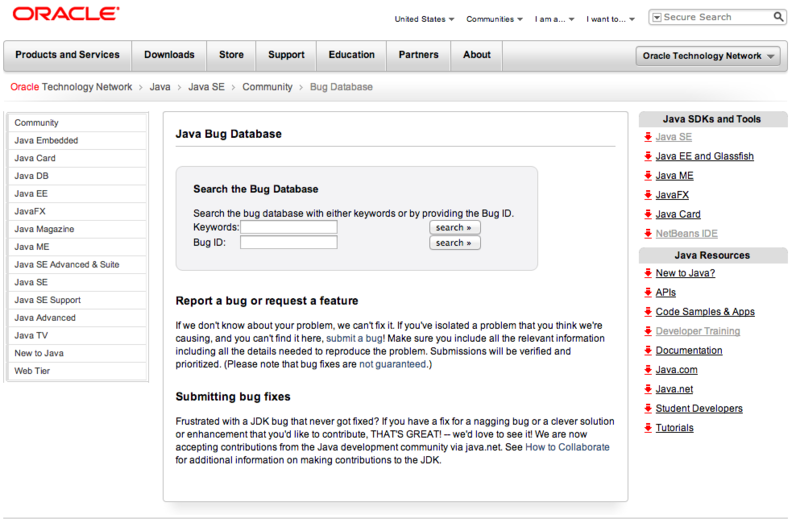Open the Support menu
The width and height of the screenshot is (800, 519).
click(286, 55)
